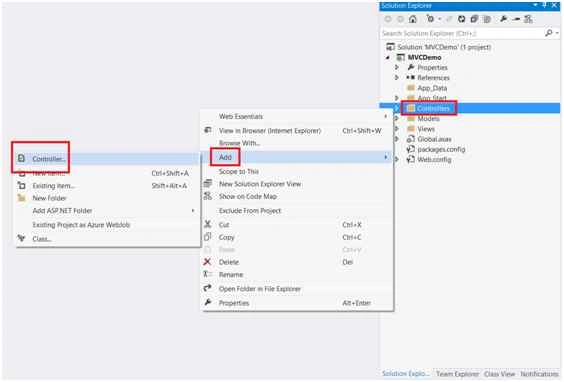The height and width of the screenshot is (382, 564).
Task: Choose Class... in the Add submenu
Action: (x=42, y=239)
